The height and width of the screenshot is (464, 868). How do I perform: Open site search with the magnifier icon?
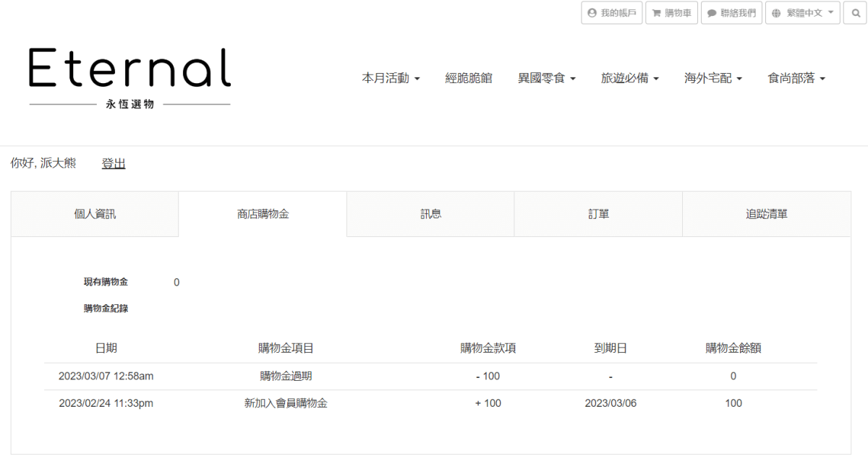point(856,12)
